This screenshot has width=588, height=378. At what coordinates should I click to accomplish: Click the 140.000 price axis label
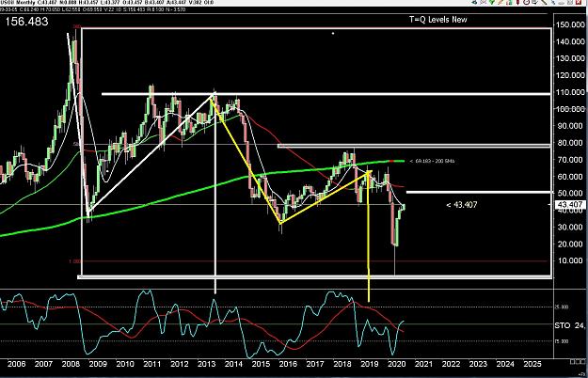pos(570,41)
